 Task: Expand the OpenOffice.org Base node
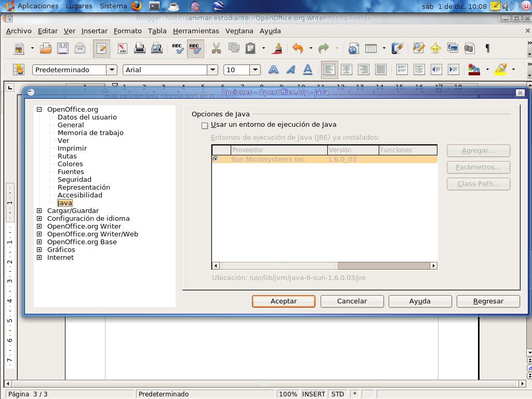(39, 242)
